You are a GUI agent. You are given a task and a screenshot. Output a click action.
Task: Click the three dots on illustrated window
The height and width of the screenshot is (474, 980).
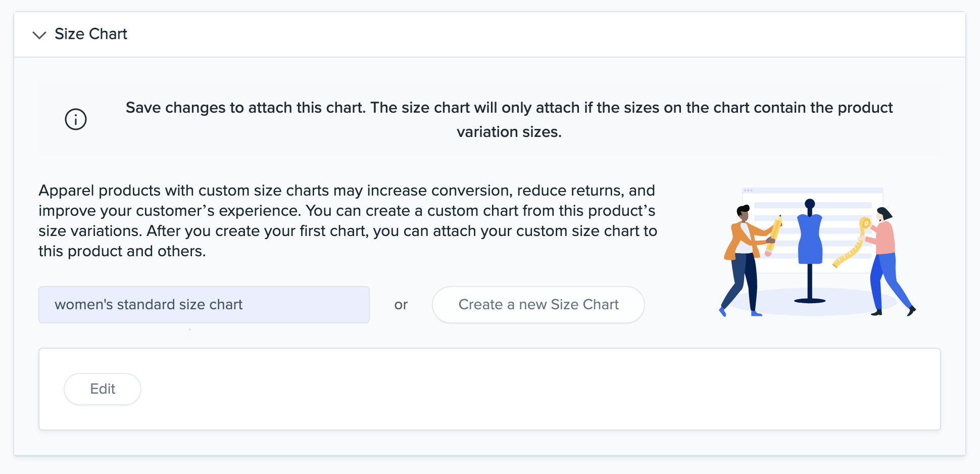tap(748, 191)
